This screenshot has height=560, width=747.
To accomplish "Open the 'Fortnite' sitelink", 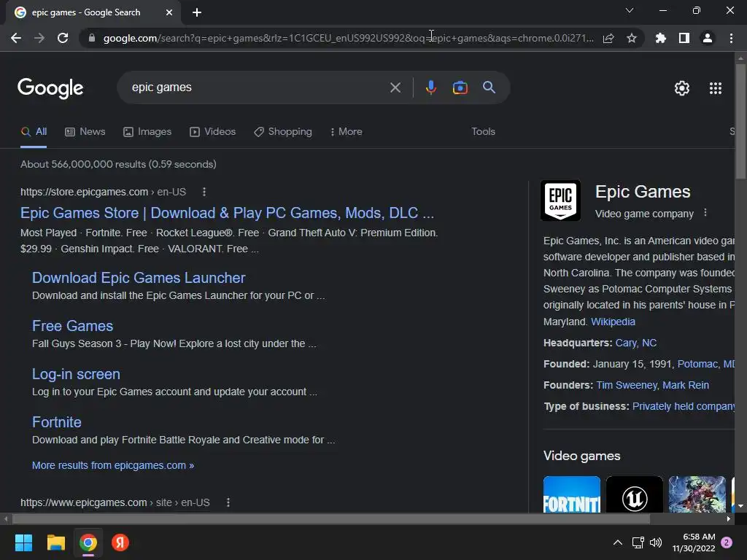I will (x=57, y=422).
